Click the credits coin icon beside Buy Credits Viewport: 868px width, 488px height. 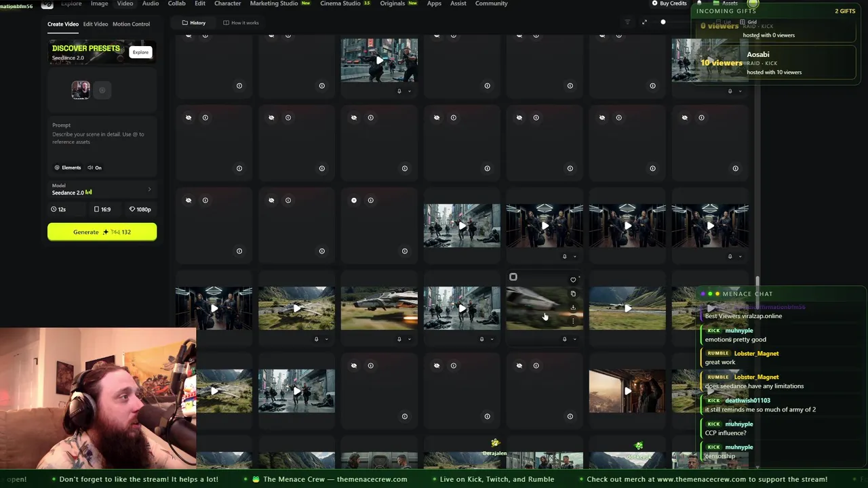(654, 3)
